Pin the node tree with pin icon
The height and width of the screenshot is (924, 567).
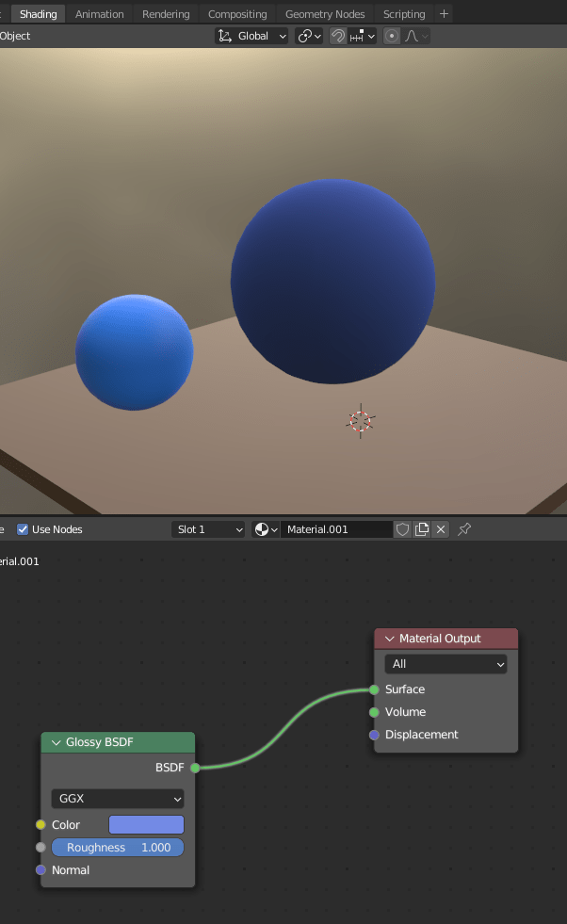(x=464, y=529)
